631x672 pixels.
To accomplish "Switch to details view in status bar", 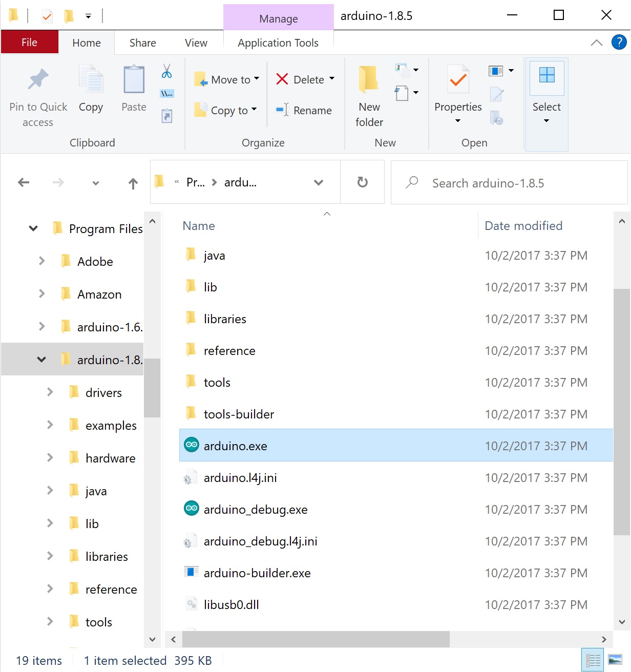I will pyautogui.click(x=593, y=660).
